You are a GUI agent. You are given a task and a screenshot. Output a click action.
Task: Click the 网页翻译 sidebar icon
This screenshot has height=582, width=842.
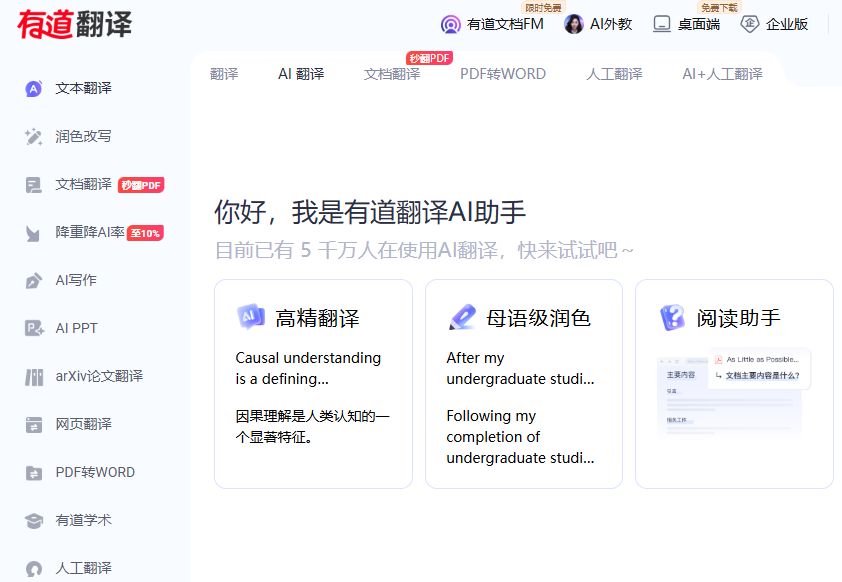34,424
